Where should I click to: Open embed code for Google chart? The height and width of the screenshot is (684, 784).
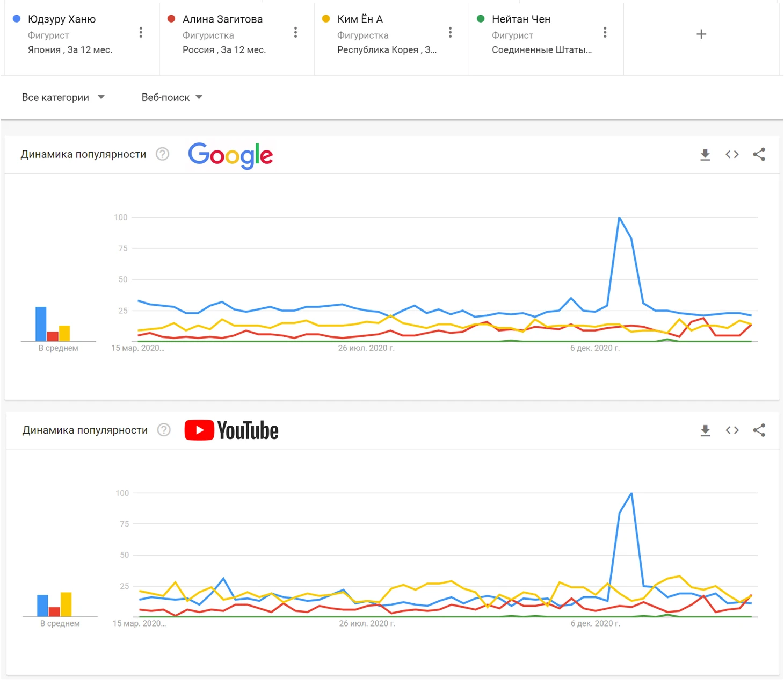(x=732, y=155)
